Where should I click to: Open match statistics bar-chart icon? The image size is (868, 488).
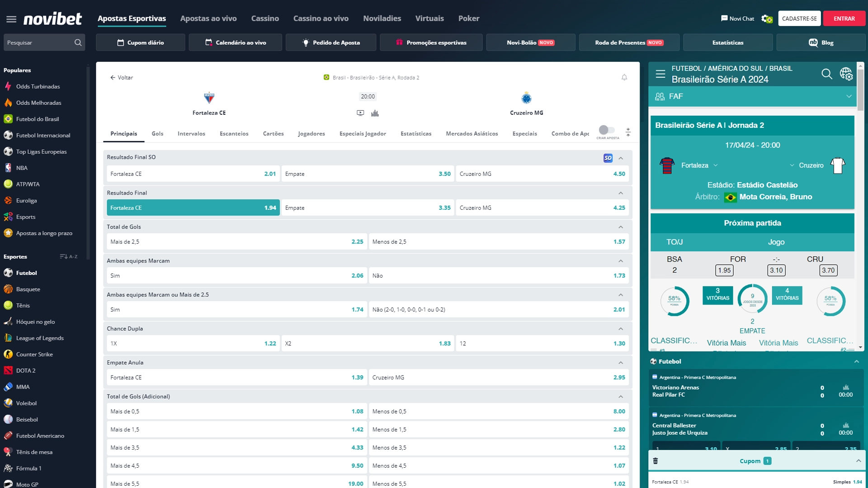pyautogui.click(x=375, y=113)
